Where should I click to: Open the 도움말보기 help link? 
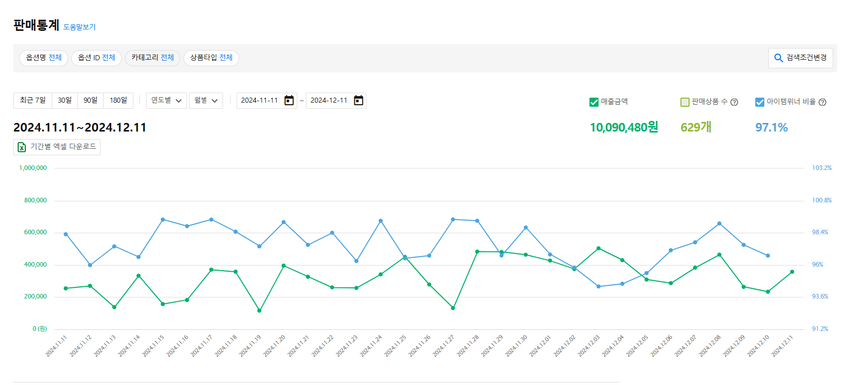pos(79,27)
